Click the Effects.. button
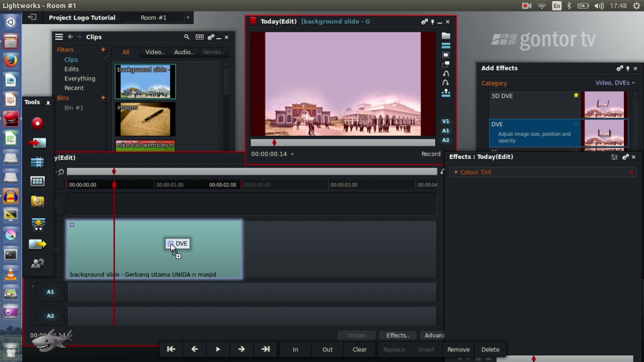644x362 pixels. 398,335
